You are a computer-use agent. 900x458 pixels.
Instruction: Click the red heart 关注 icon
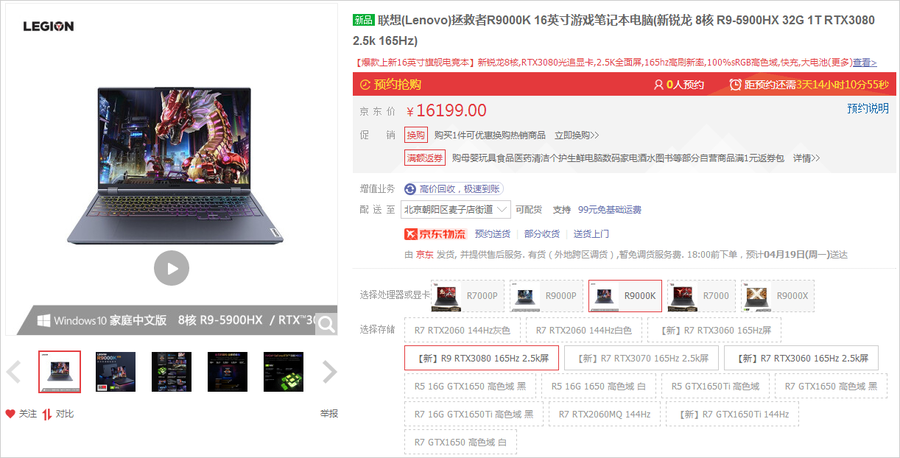pos(10,413)
